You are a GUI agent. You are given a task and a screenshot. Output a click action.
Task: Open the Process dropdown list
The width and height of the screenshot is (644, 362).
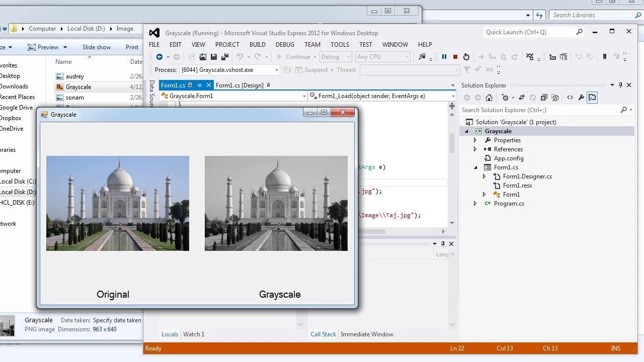tap(276, 70)
